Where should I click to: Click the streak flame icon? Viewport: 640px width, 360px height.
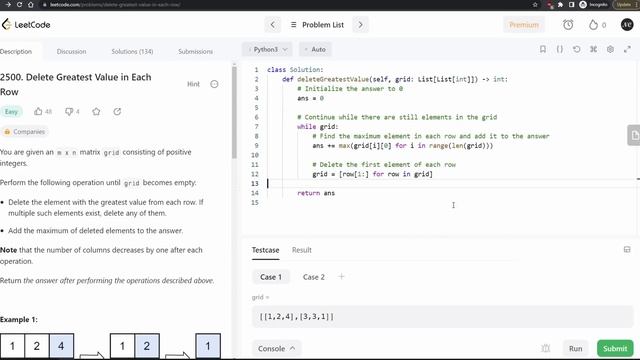click(593, 24)
